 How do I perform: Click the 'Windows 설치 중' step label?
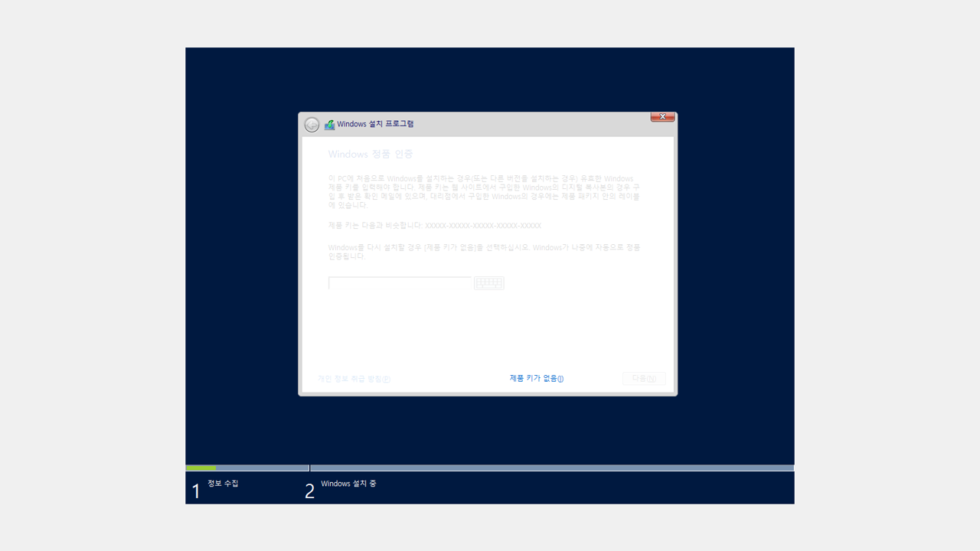tap(348, 484)
